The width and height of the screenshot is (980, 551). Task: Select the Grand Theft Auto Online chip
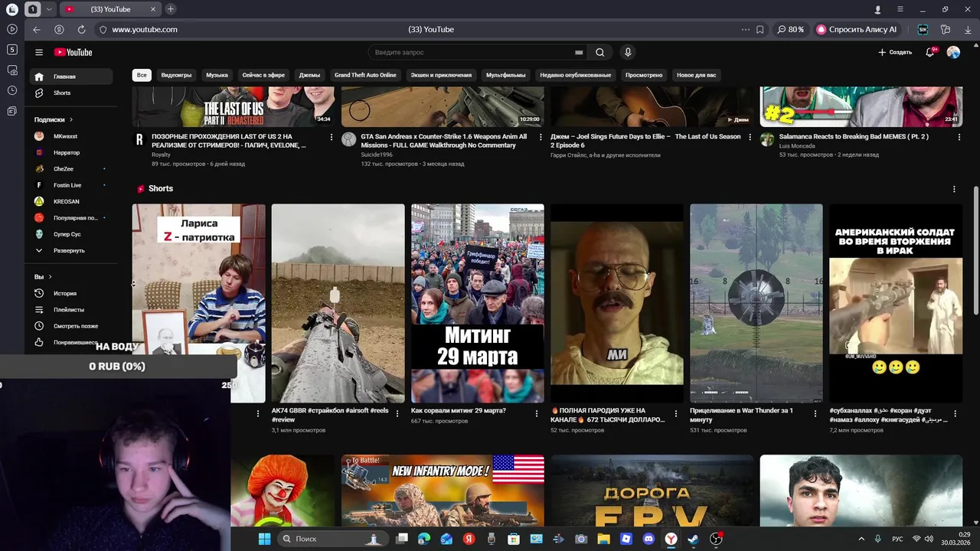(365, 75)
